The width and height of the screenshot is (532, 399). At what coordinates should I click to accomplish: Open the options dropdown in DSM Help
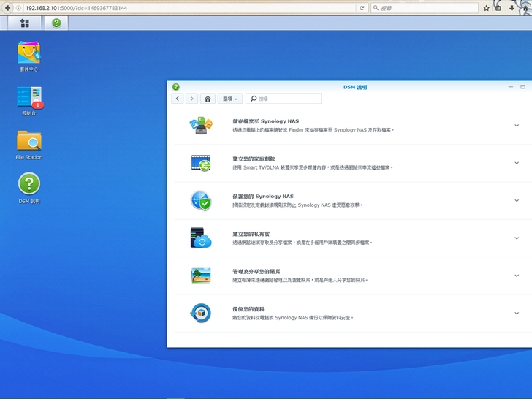click(230, 99)
